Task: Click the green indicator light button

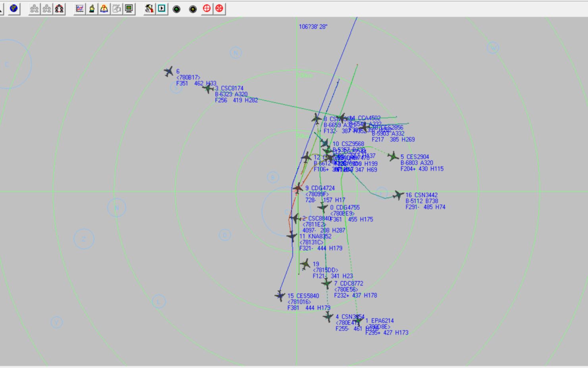Action: pos(177,9)
